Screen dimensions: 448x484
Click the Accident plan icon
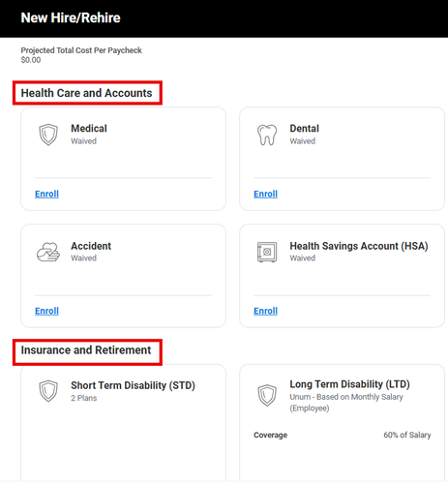48,252
